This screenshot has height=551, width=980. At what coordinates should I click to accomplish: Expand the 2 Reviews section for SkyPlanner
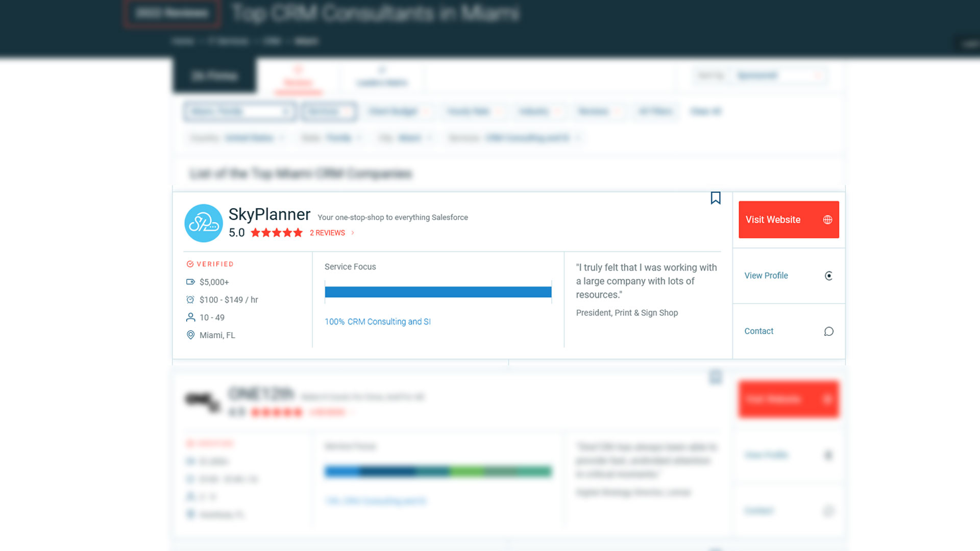(x=332, y=233)
